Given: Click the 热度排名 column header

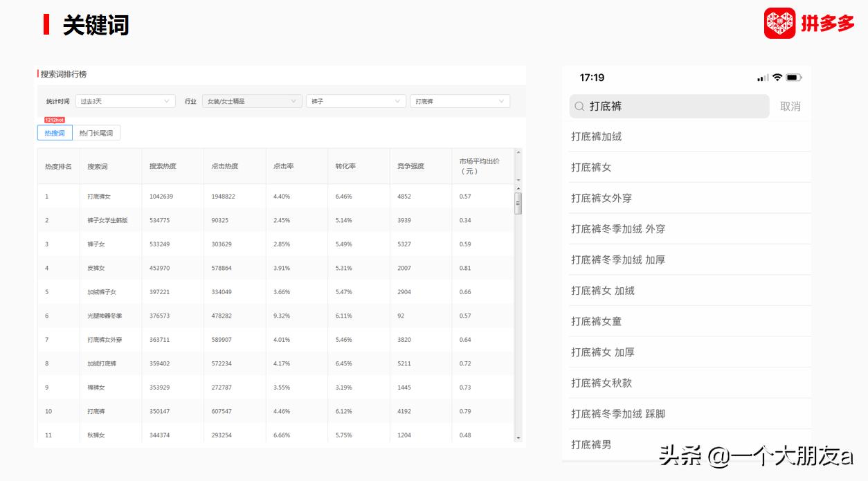Looking at the screenshot, I should 58,166.
